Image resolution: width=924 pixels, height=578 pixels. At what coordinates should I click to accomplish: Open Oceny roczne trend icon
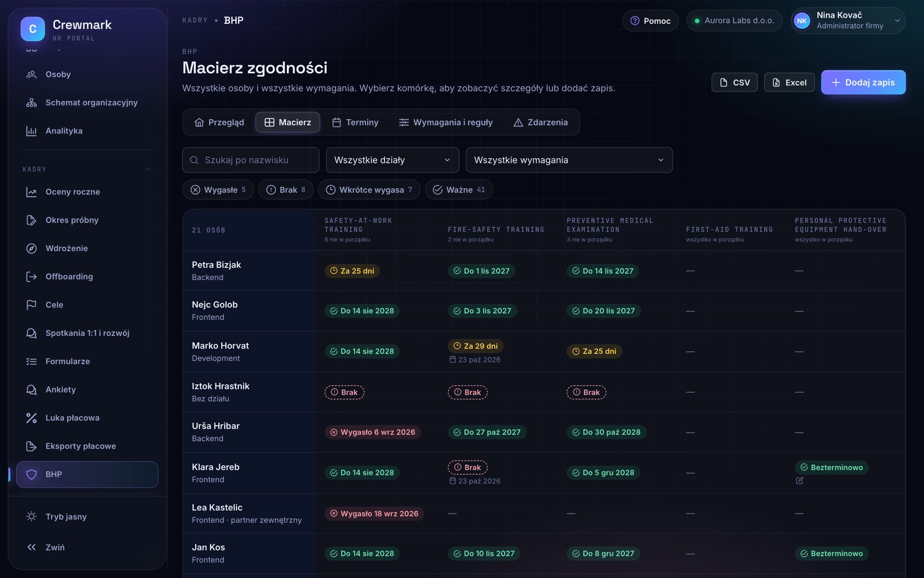(x=31, y=192)
